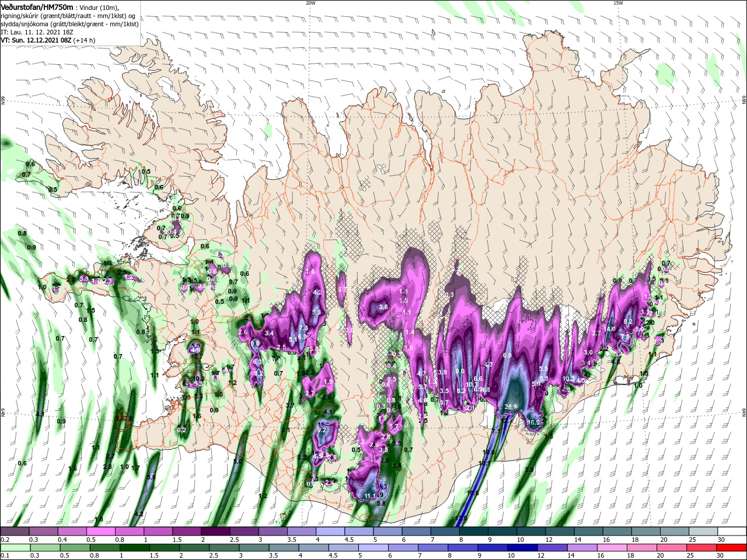Screen dimensions: 747x560
Task: Pick the palest green 0.1 swatch, lower scale
Action: (15, 548)
